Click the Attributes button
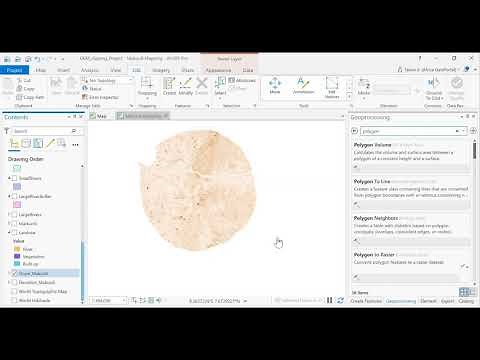Image resolution: width=480 pixels, height=360 pixels. click(x=242, y=80)
